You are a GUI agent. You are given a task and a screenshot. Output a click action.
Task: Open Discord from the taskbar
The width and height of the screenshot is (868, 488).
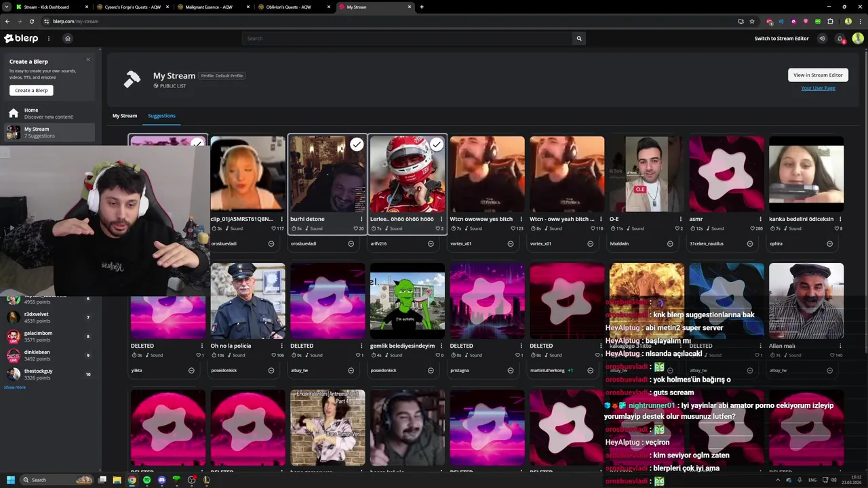(x=161, y=480)
